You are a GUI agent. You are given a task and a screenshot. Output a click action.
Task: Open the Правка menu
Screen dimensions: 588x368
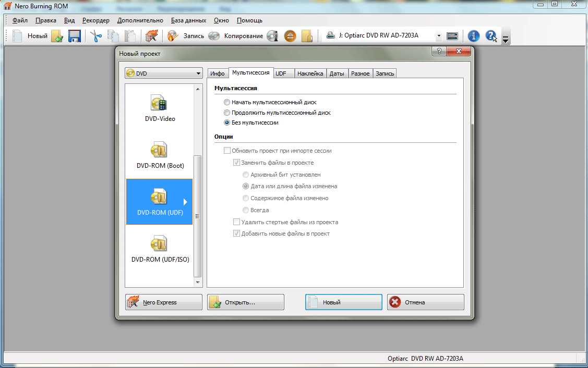tap(46, 20)
